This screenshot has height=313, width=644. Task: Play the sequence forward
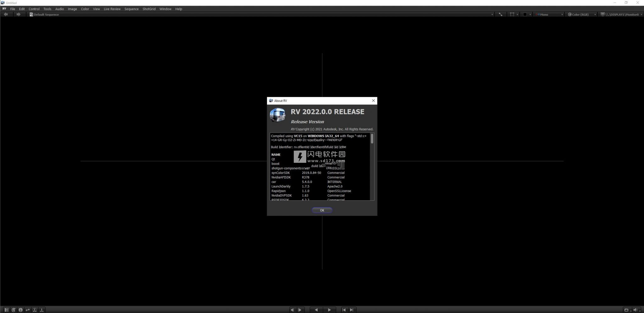(x=329, y=310)
